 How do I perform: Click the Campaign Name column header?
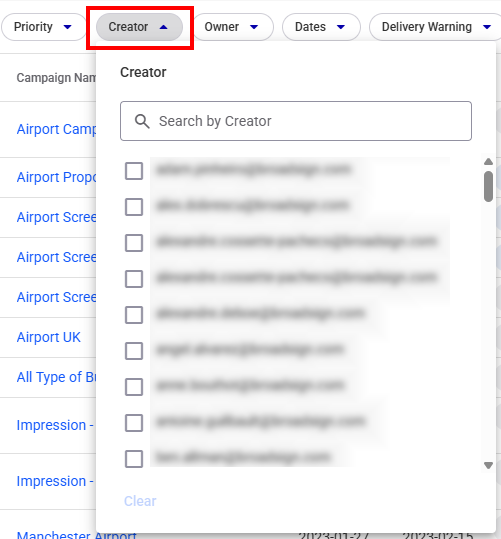tap(56, 78)
